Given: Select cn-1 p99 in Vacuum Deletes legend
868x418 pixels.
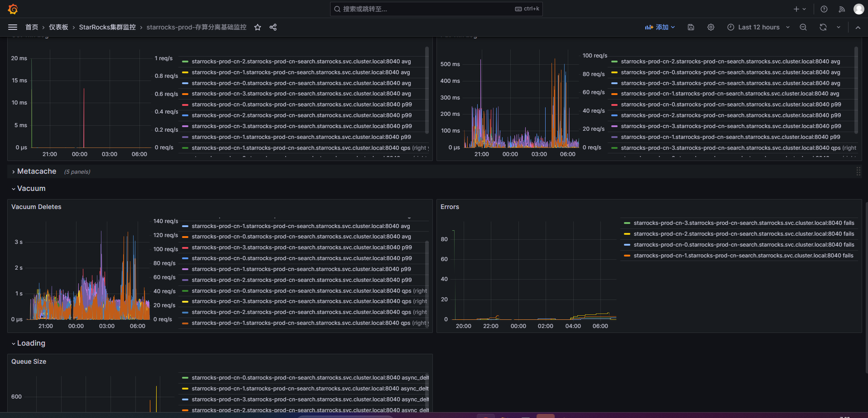Looking at the screenshot, I should pyautogui.click(x=301, y=269).
